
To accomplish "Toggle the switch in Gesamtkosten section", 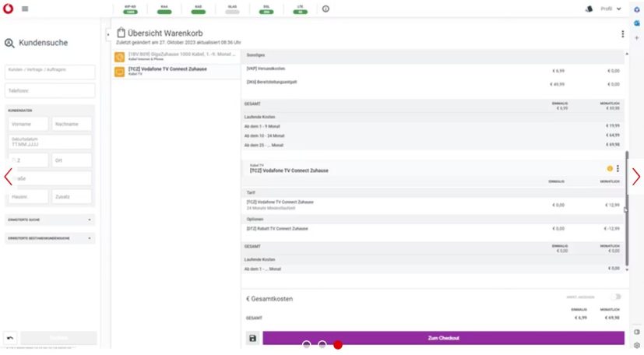I will click(x=616, y=297).
